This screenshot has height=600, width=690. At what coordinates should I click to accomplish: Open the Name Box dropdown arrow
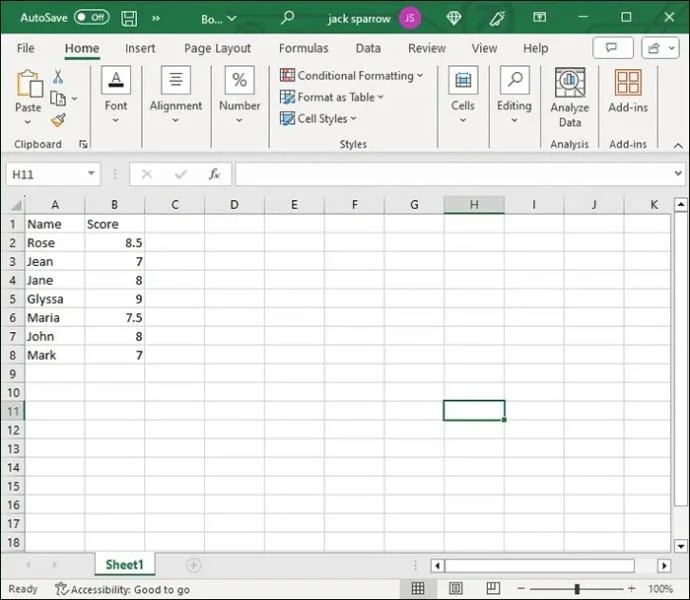point(91,174)
